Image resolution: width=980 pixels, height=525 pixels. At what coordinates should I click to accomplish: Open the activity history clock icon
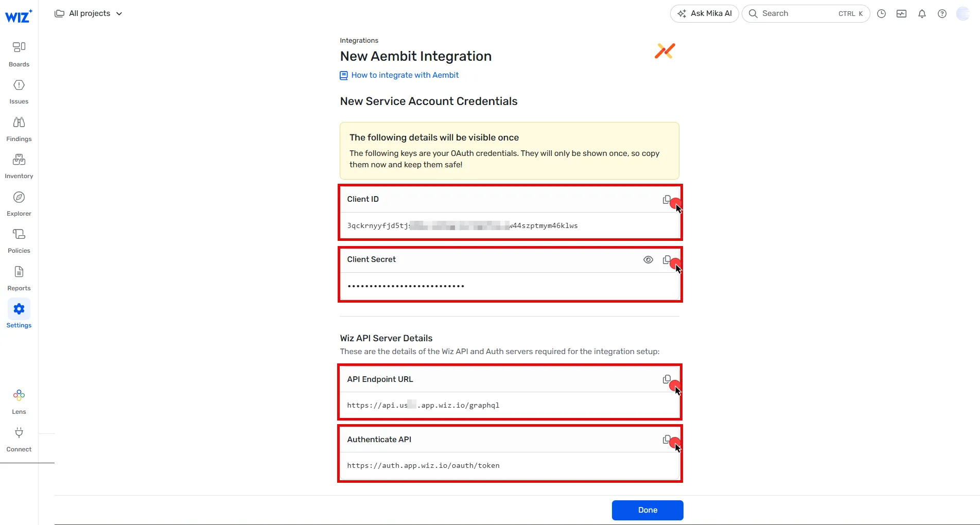881,14
